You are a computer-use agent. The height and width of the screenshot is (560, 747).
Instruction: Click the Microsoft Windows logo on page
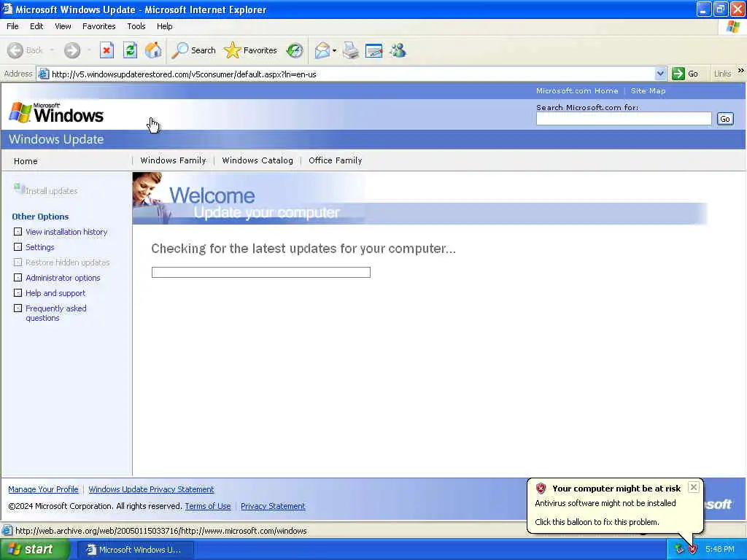point(56,113)
